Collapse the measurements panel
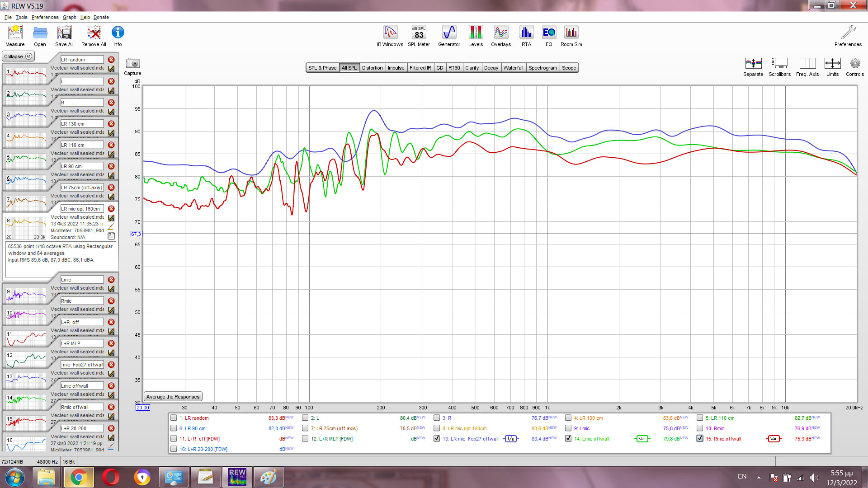Image resolution: width=868 pixels, height=488 pixels. tap(18, 56)
